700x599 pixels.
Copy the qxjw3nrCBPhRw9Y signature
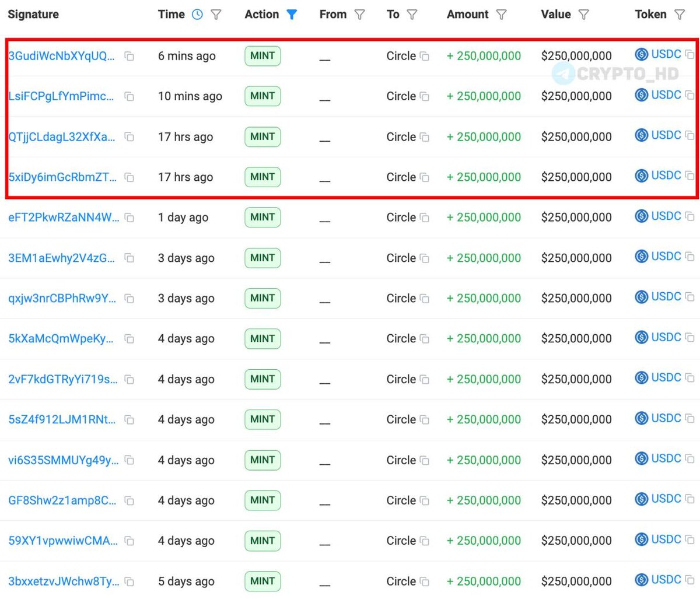129,299
